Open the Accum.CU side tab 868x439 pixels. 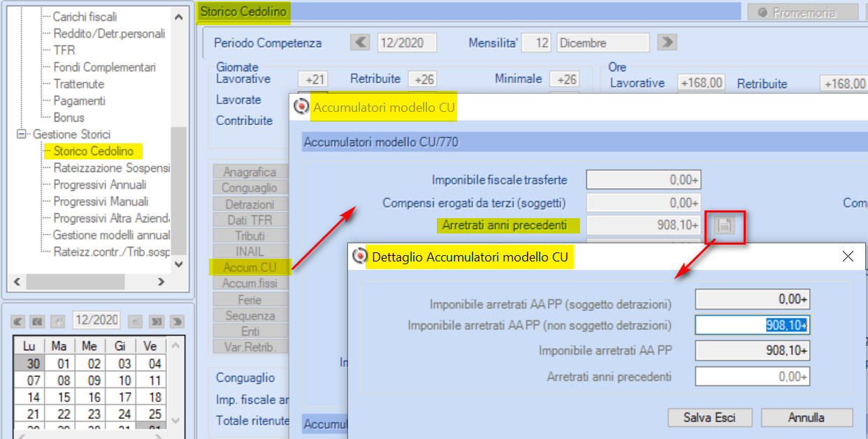(x=249, y=268)
